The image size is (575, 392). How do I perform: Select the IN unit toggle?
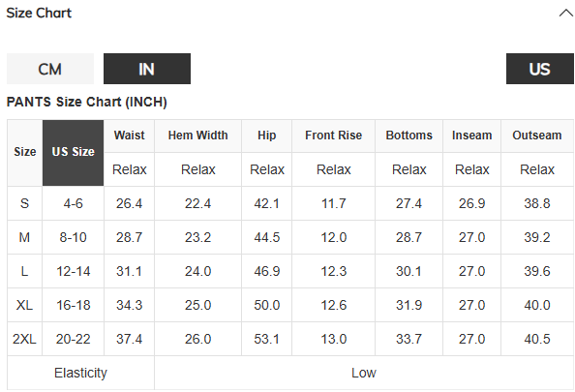pos(147,69)
